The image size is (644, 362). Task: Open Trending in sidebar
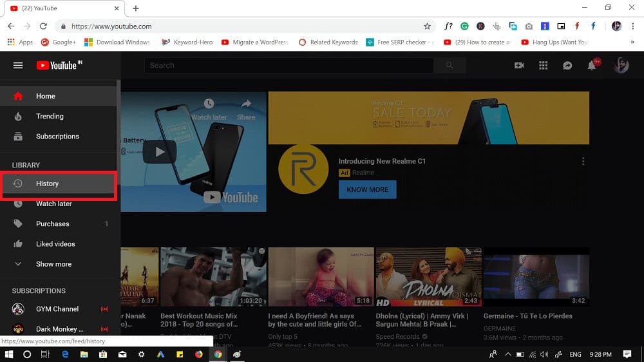(x=58, y=117)
